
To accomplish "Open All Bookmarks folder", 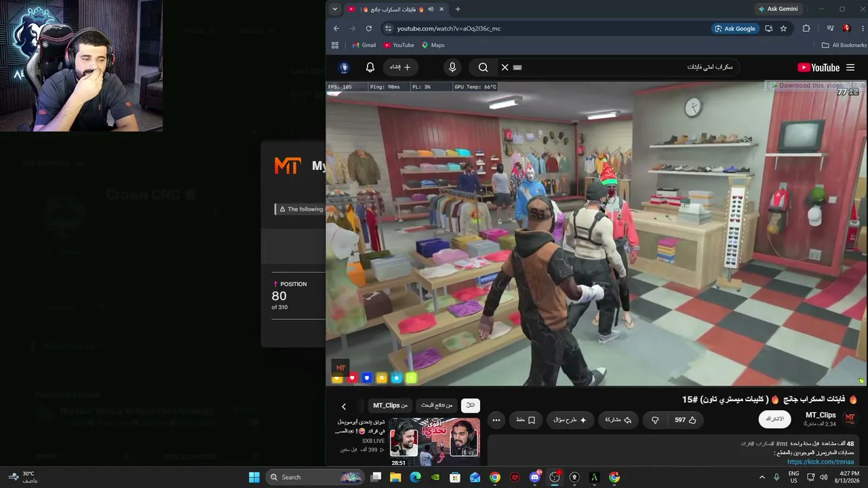I will [x=844, y=45].
